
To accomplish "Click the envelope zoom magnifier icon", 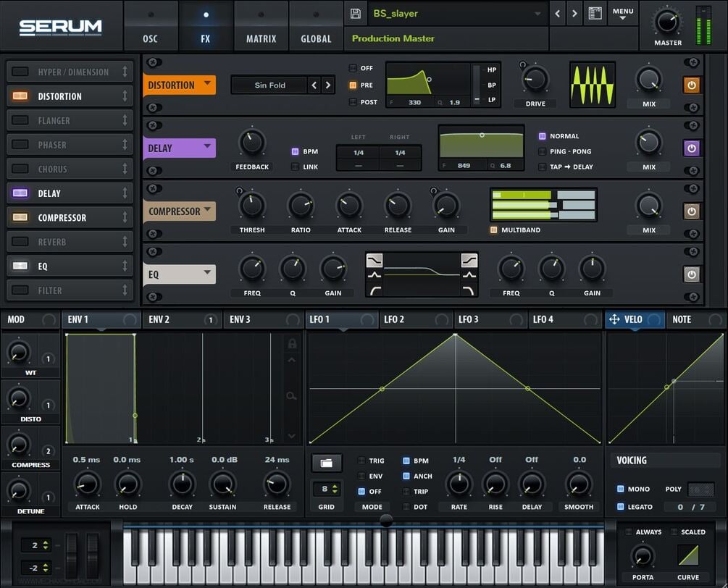I will (292, 396).
